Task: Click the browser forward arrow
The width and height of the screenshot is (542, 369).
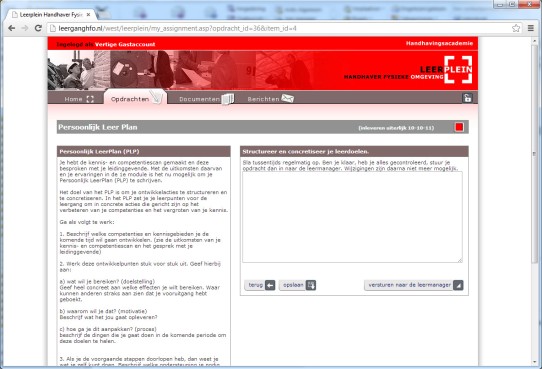Action: [x=25, y=28]
